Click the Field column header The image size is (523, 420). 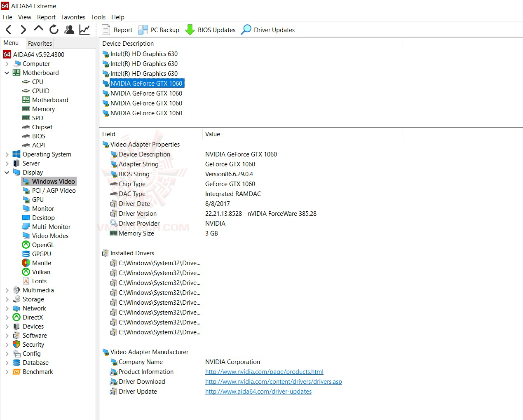pyautogui.click(x=151, y=134)
